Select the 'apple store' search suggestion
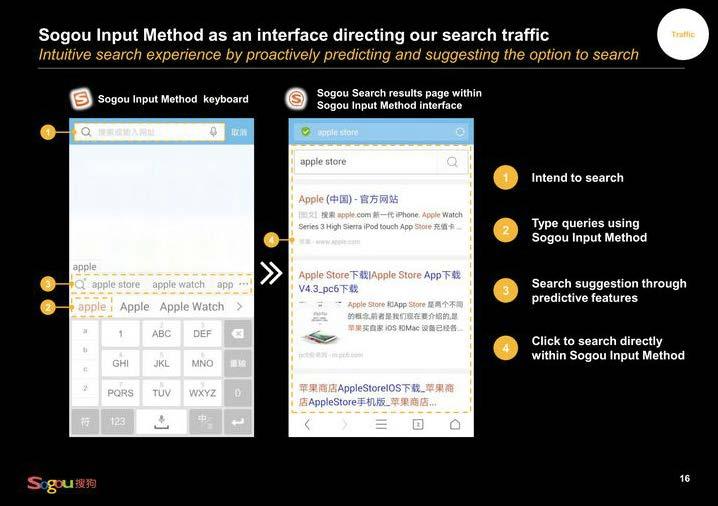Screen dimensions: 718x506 tap(116, 284)
